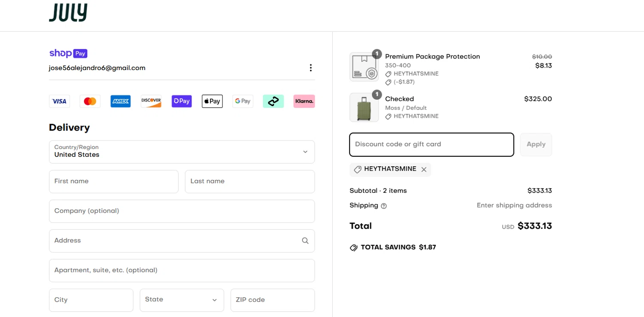Expand the State dropdown
The height and width of the screenshot is (317, 644).
[x=182, y=300]
